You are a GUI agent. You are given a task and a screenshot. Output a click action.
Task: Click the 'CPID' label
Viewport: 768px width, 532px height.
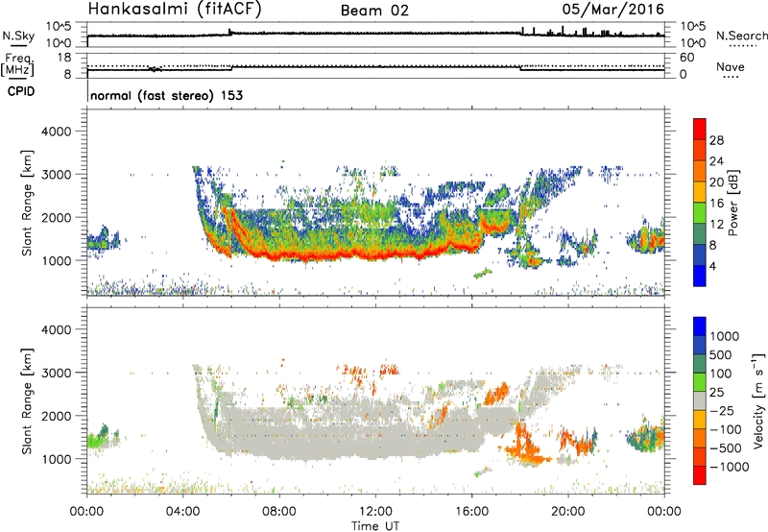[x=21, y=91]
